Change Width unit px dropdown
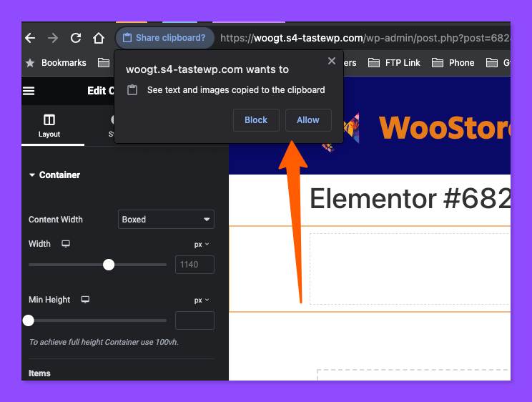Image resolution: width=532 pixels, height=402 pixels. point(202,245)
